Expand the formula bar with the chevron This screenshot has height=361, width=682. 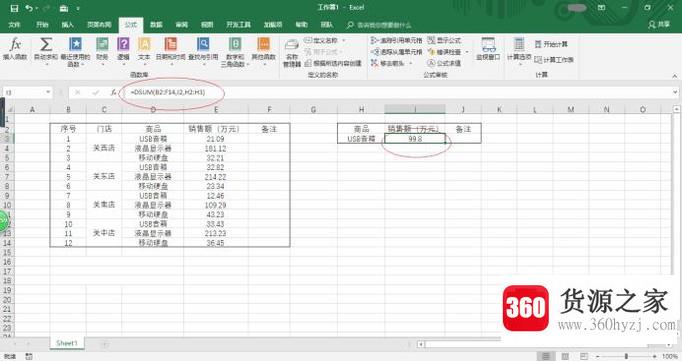[675, 92]
